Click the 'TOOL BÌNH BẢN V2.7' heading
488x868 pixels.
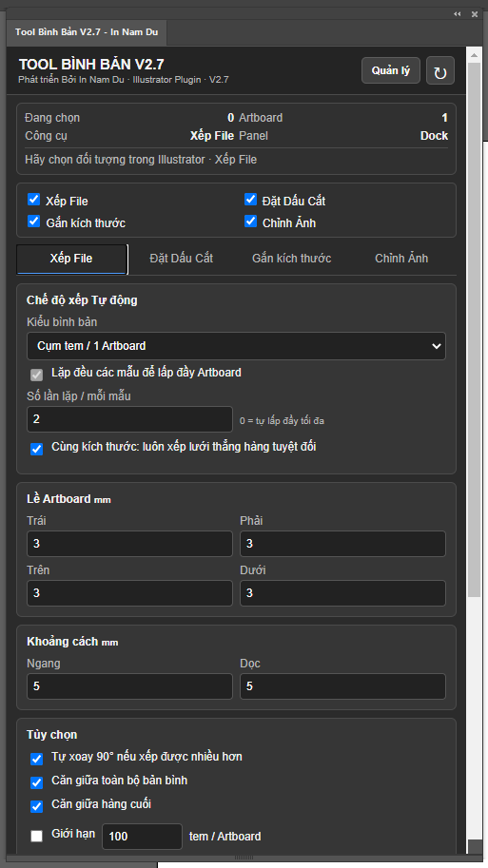click(x=91, y=65)
